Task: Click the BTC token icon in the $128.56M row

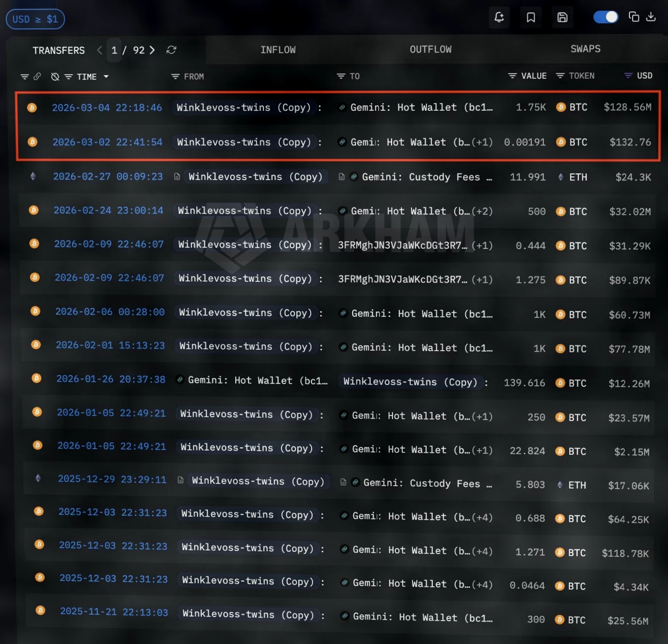Action: click(561, 107)
